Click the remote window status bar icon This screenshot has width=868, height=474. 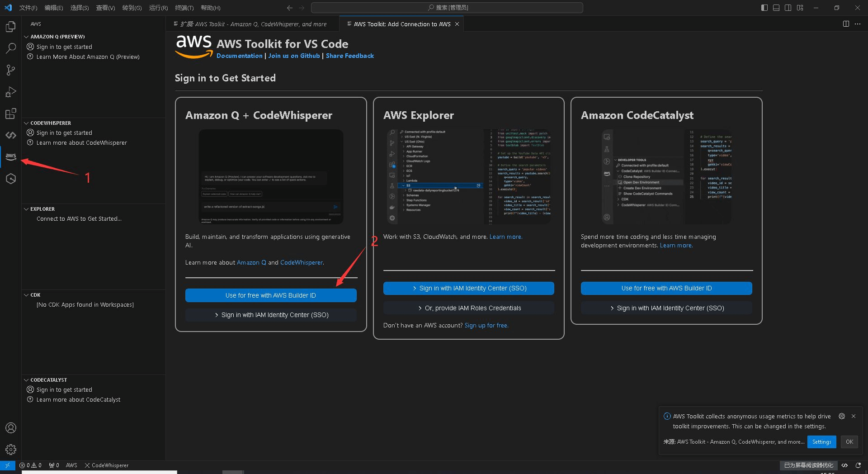pyautogui.click(x=8, y=465)
